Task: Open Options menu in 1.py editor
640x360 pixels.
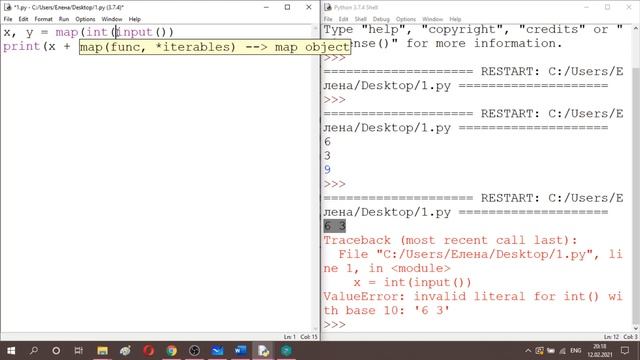Action: click(85, 19)
